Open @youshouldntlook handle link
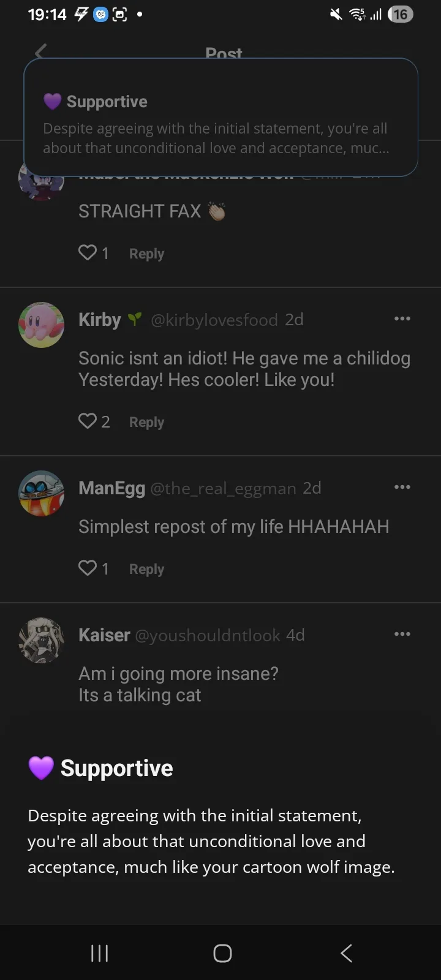This screenshot has height=980, width=441. (x=207, y=635)
